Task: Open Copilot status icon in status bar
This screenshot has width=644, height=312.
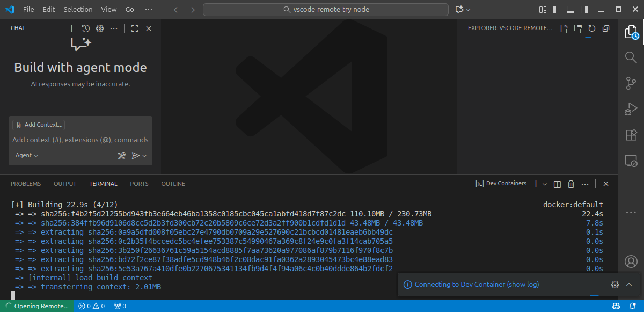Action: tap(617, 306)
